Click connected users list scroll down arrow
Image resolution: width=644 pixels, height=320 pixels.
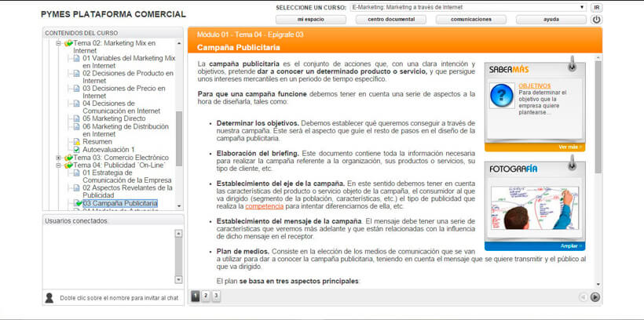(x=178, y=279)
